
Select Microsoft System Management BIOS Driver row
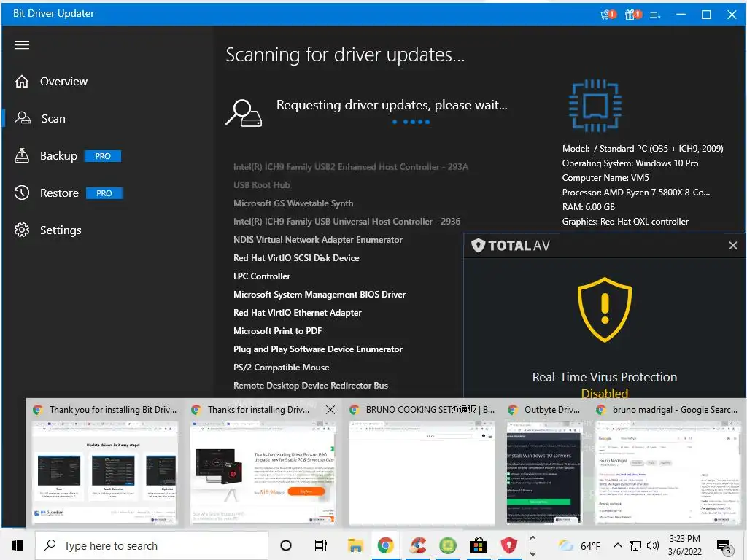point(320,295)
